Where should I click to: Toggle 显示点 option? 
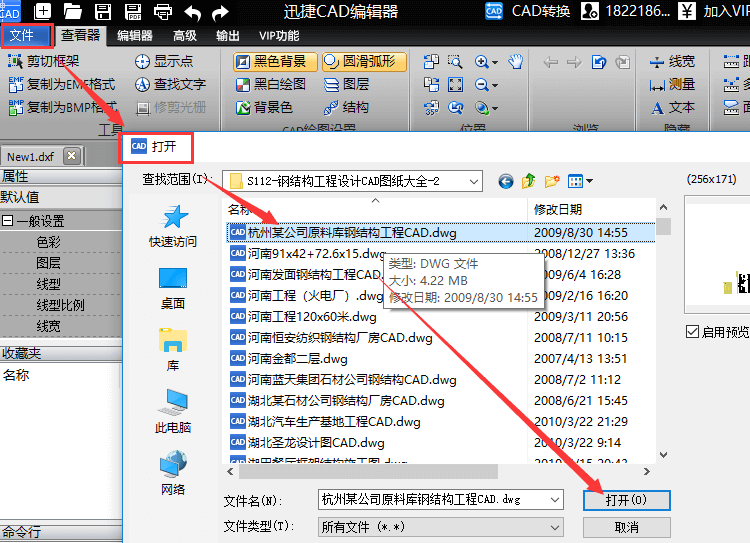tap(164, 61)
